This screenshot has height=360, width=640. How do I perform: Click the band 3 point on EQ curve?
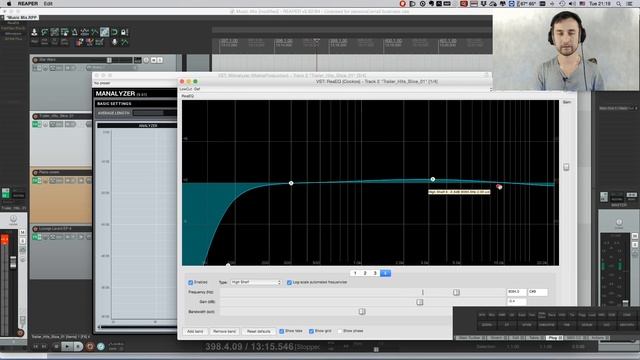(x=433, y=179)
